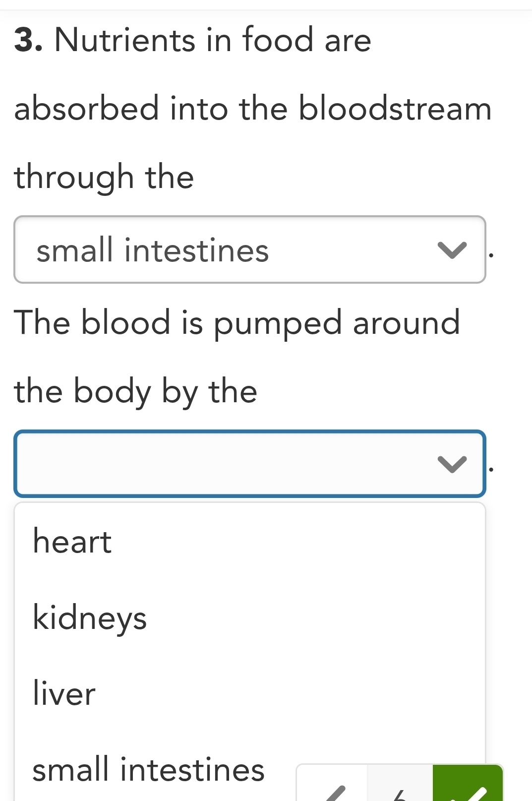Click the selected small intestines text in first dropdown
Screen dimensions: 532x801
click(x=153, y=250)
